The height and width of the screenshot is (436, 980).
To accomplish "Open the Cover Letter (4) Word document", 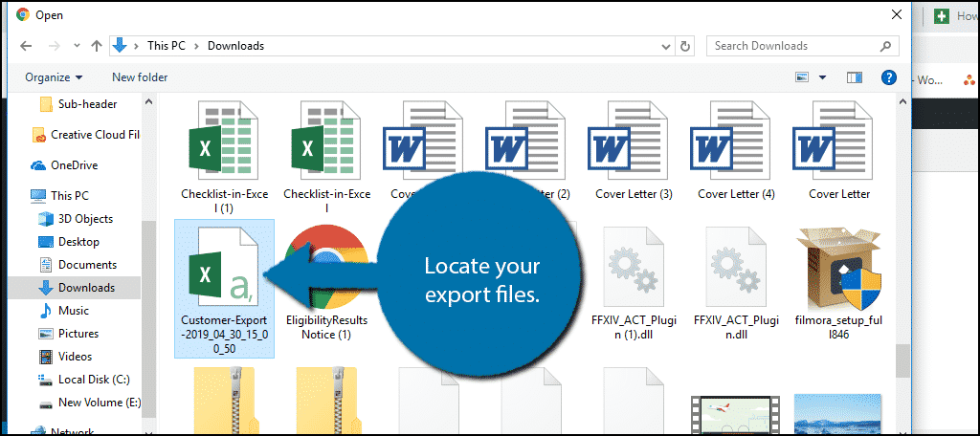I will point(736,151).
